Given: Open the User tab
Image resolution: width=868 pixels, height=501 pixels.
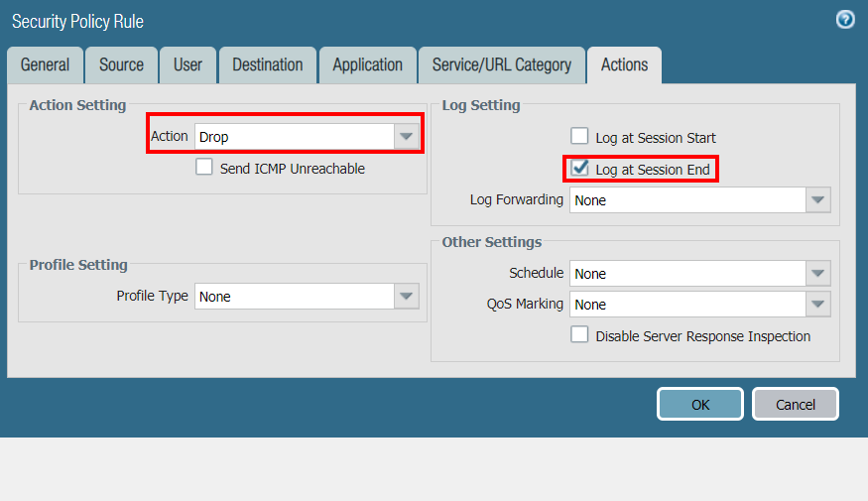Looking at the screenshot, I should [187, 64].
